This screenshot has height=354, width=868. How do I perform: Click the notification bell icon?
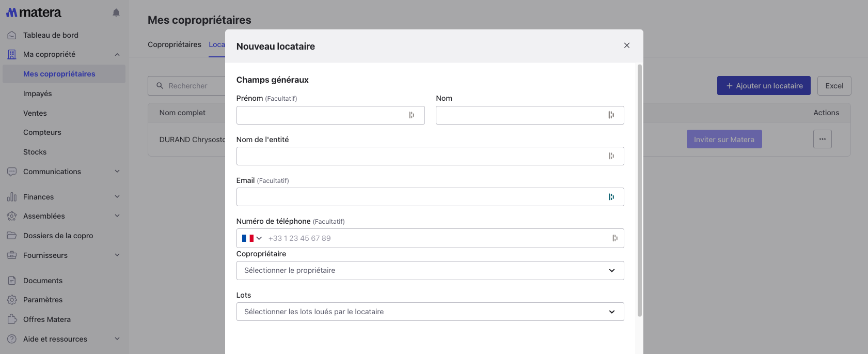(x=116, y=12)
